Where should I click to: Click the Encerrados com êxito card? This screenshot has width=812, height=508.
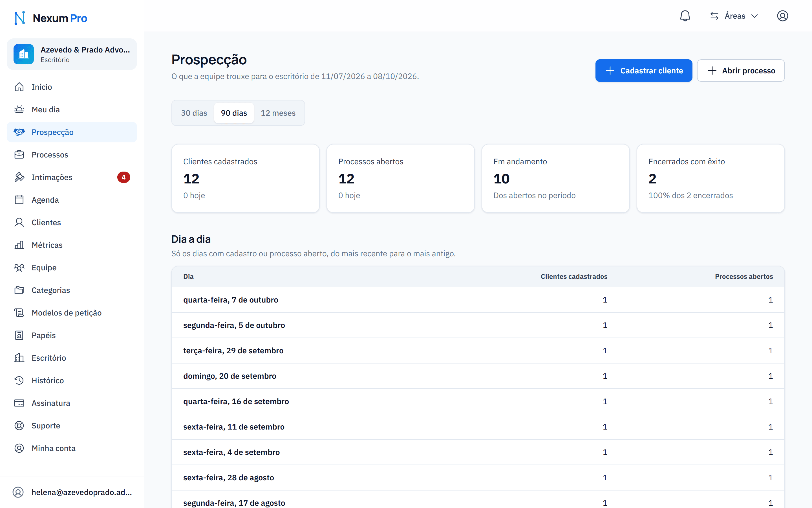pyautogui.click(x=710, y=178)
